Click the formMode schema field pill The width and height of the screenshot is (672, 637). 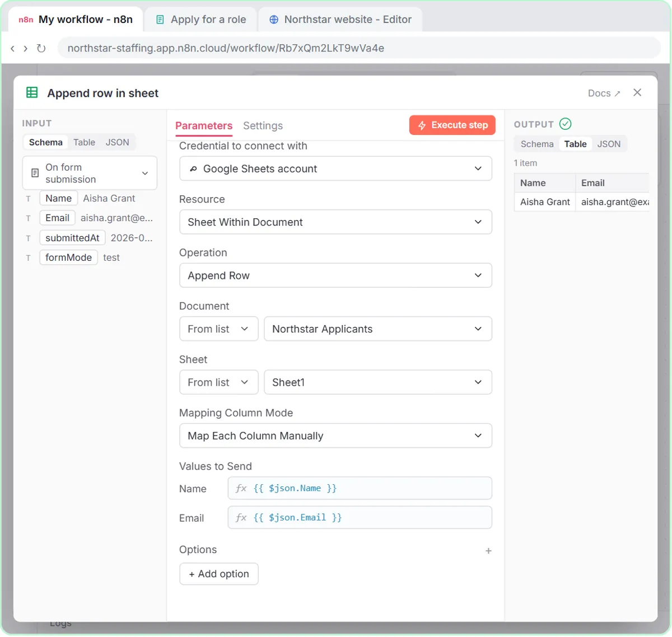[x=69, y=258]
